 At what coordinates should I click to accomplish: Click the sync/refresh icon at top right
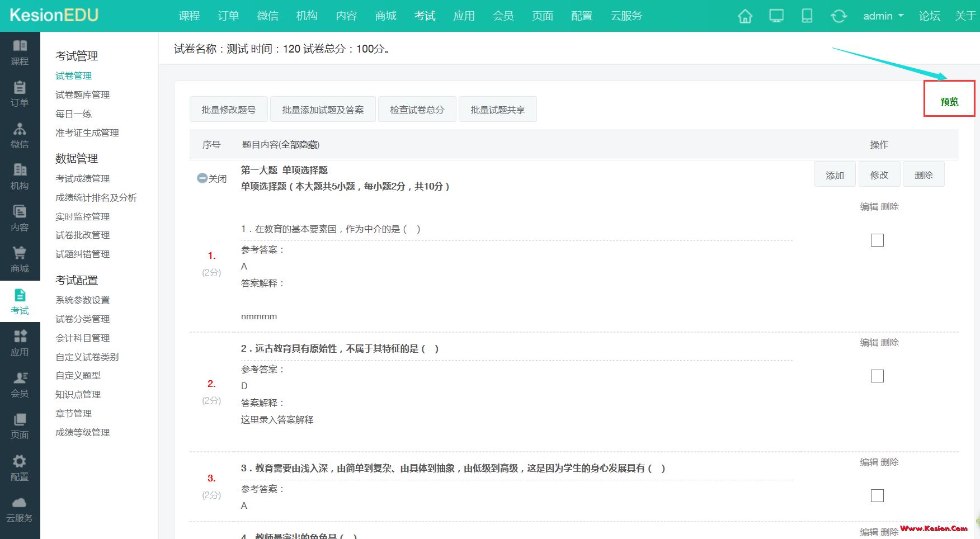click(839, 16)
